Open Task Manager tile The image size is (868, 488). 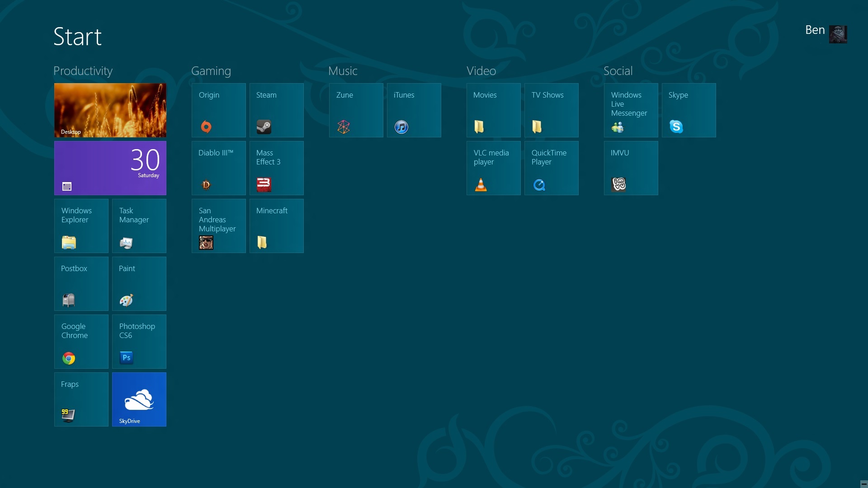139,226
